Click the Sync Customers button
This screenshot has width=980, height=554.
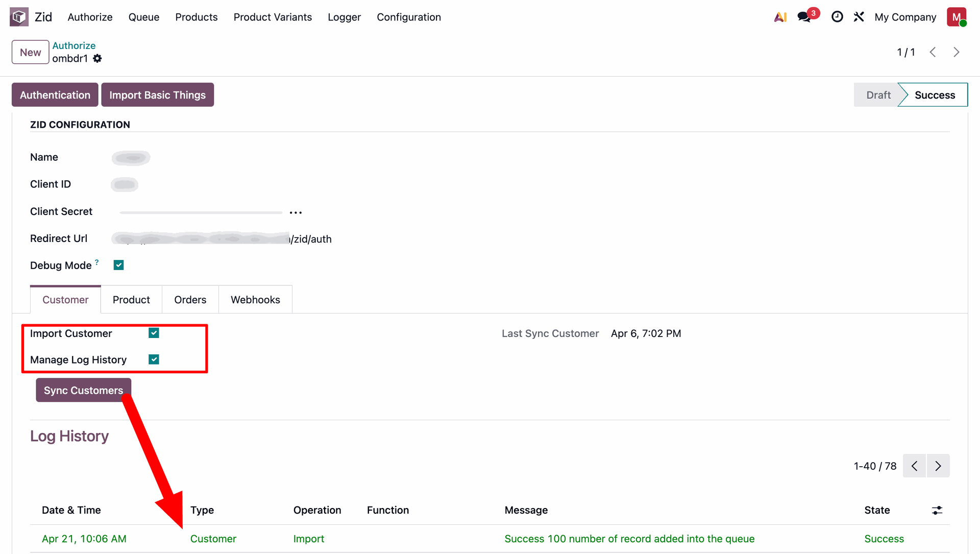point(84,390)
